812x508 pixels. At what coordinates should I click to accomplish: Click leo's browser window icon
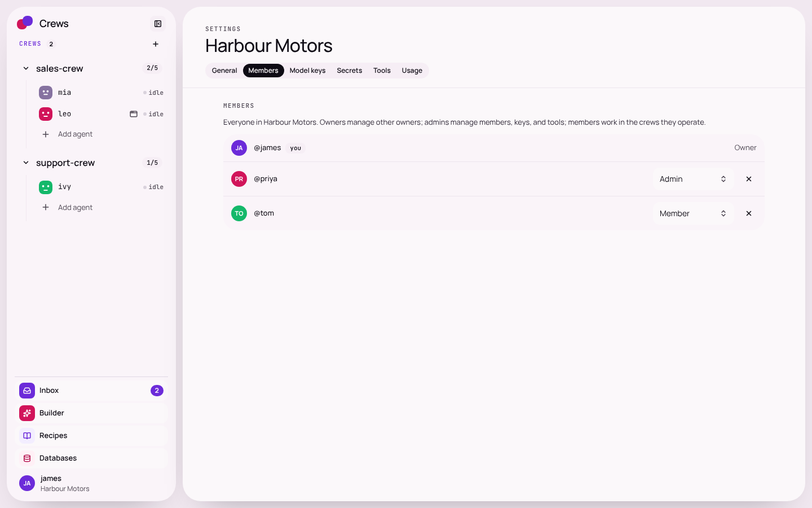[134, 114]
